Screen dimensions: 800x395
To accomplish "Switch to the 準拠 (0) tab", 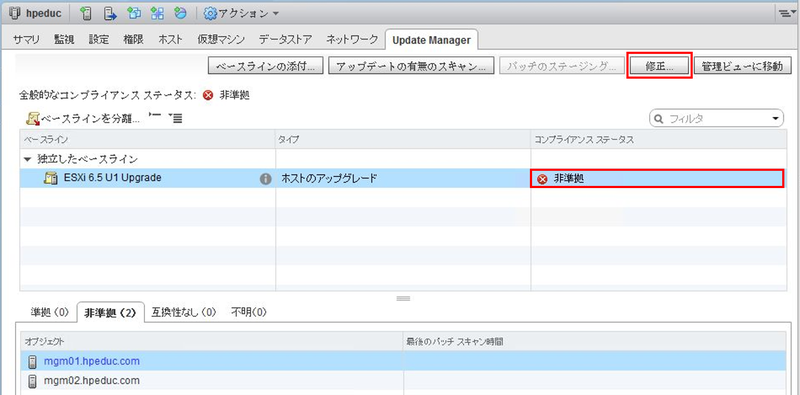I will click(x=48, y=311).
